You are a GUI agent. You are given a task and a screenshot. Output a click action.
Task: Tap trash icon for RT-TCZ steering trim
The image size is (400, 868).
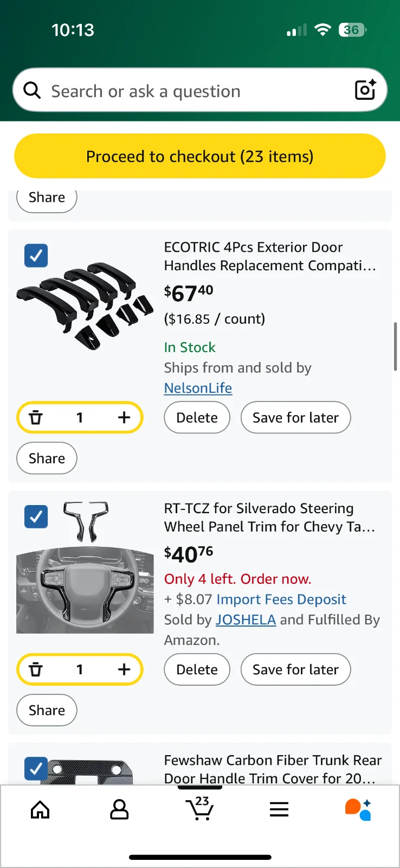pyautogui.click(x=36, y=669)
